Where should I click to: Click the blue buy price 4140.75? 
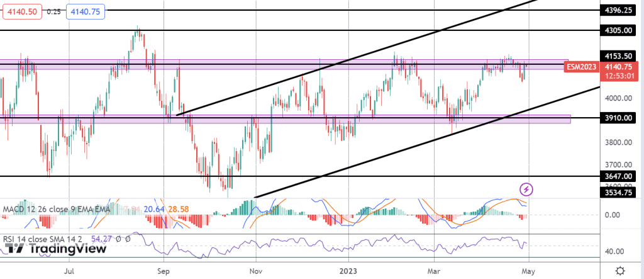[x=87, y=11]
